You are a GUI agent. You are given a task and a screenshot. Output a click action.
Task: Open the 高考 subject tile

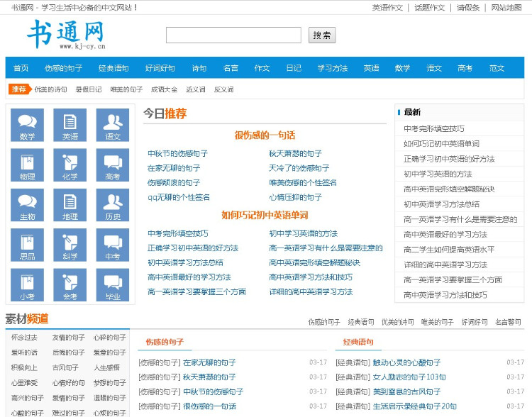click(x=113, y=165)
